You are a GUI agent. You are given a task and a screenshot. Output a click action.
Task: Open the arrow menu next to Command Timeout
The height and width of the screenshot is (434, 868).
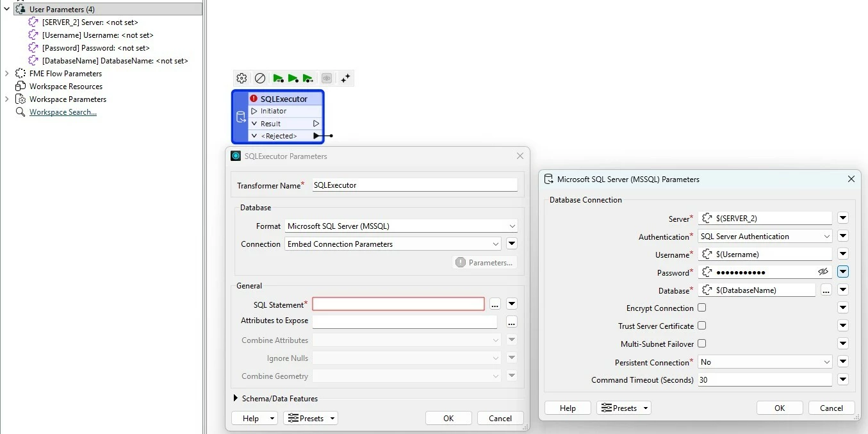click(x=843, y=380)
